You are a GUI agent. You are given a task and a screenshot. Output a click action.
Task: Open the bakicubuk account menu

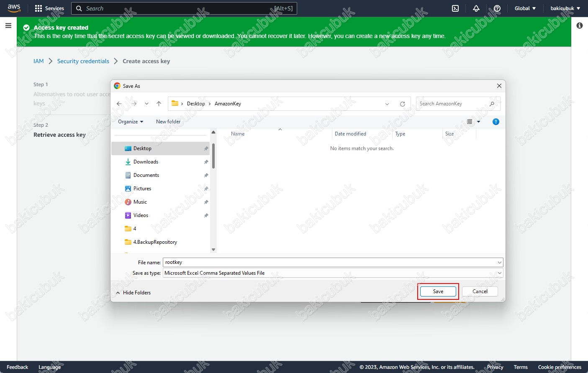(x=565, y=8)
